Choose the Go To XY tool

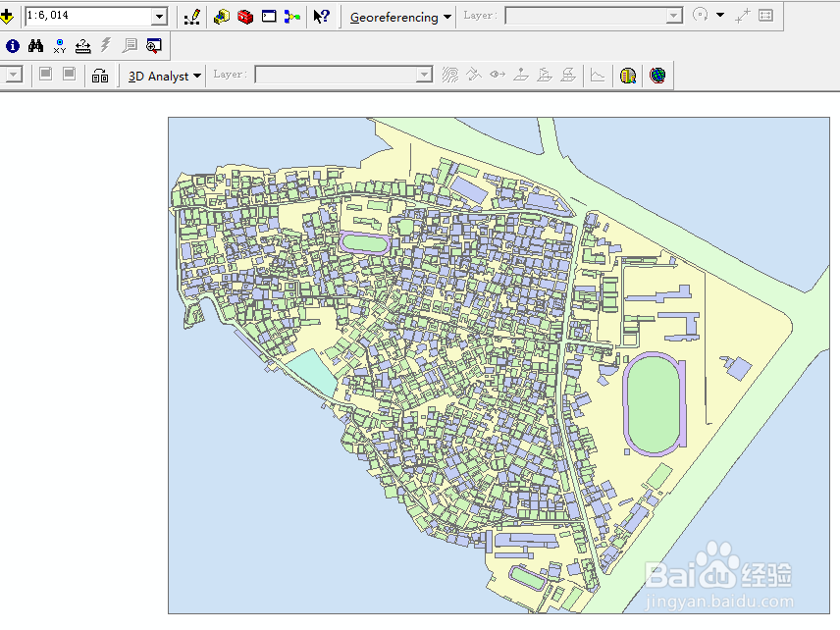[x=60, y=46]
